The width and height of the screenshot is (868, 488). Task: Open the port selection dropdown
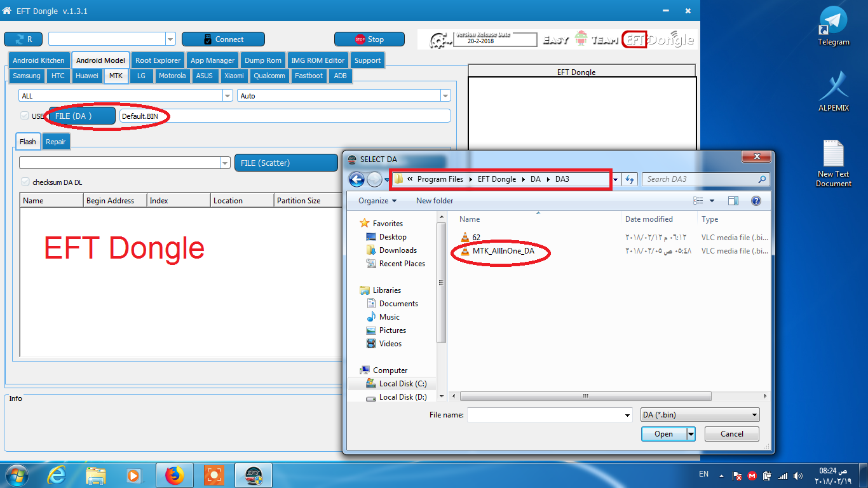coord(170,39)
